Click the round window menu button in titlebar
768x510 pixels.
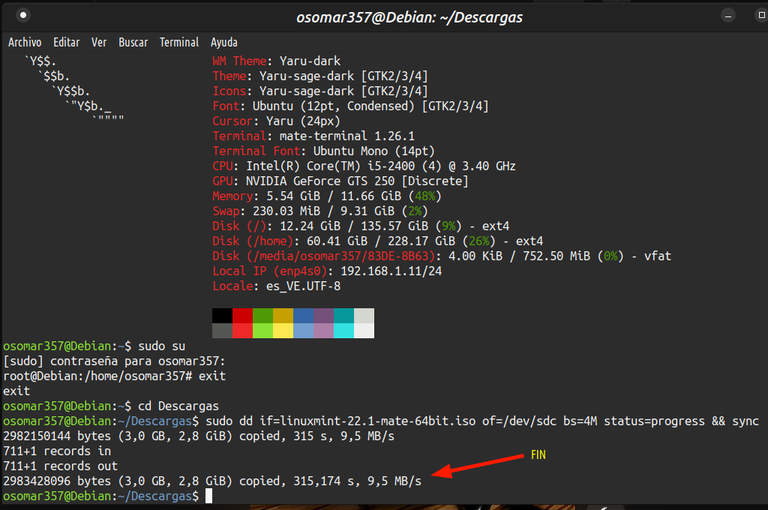tap(23, 15)
